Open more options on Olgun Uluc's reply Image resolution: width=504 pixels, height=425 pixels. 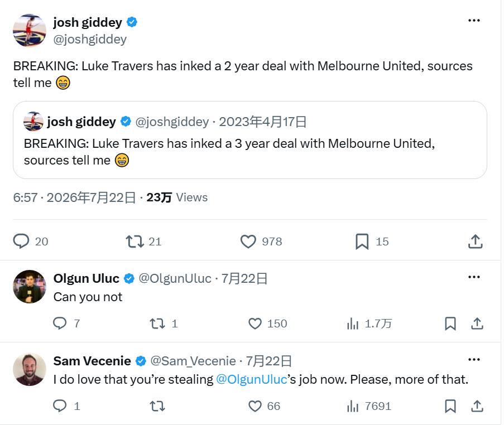(x=474, y=277)
